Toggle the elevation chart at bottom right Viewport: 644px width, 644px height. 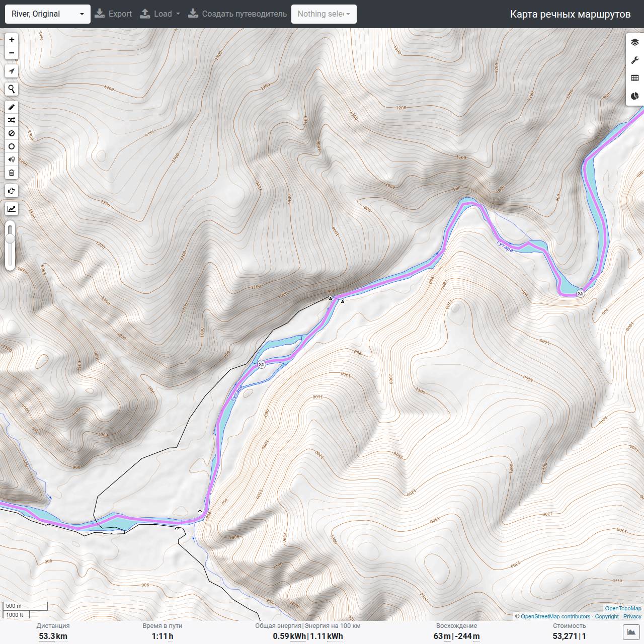[631, 632]
